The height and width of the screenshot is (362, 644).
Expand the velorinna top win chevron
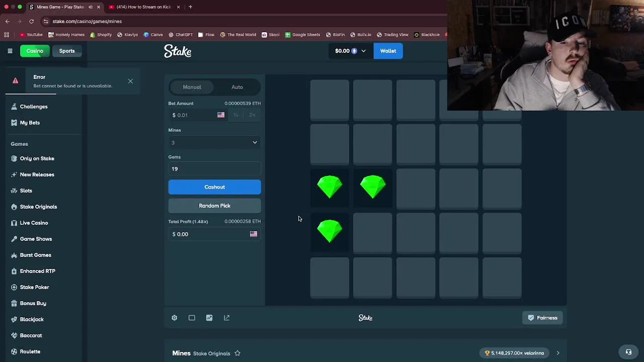coord(558,353)
